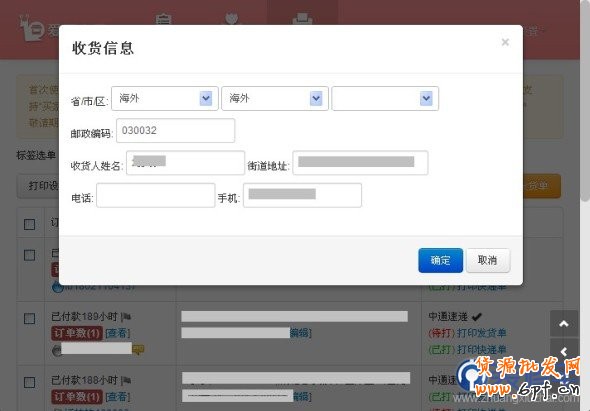The width and height of the screenshot is (590, 411).
Task: Click the printer icon in the top navigation
Action: pyautogui.click(x=302, y=19)
